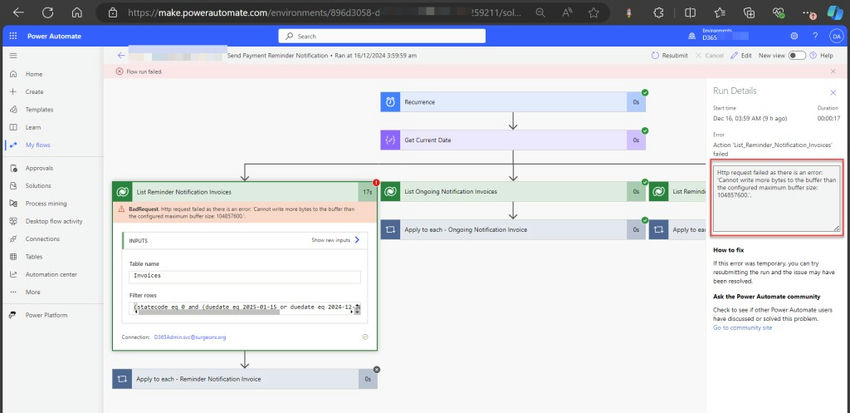Close the Run Details panel
850x413 pixels.
click(x=833, y=93)
